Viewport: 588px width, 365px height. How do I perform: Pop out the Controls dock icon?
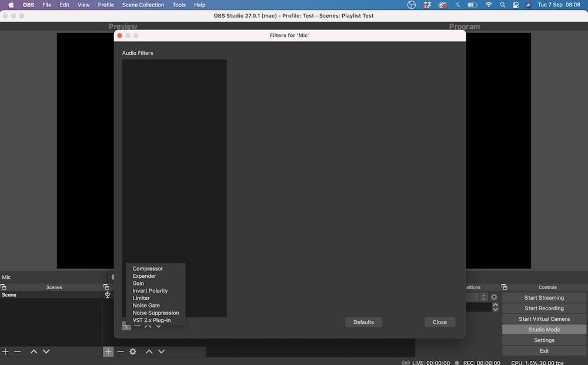504,287
